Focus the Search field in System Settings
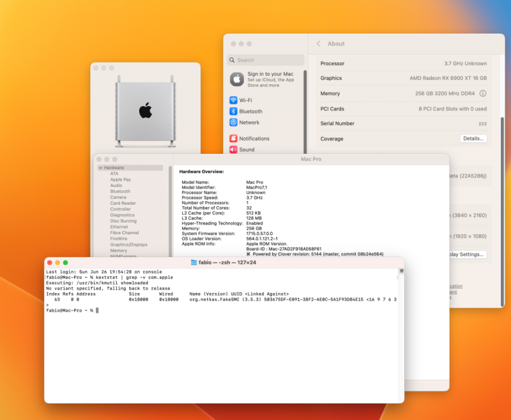 point(266,60)
